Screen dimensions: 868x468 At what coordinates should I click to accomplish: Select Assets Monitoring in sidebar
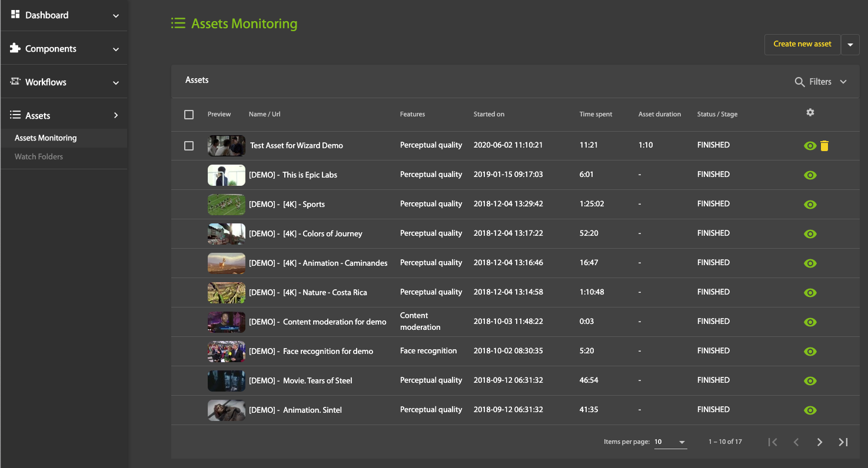pos(46,138)
